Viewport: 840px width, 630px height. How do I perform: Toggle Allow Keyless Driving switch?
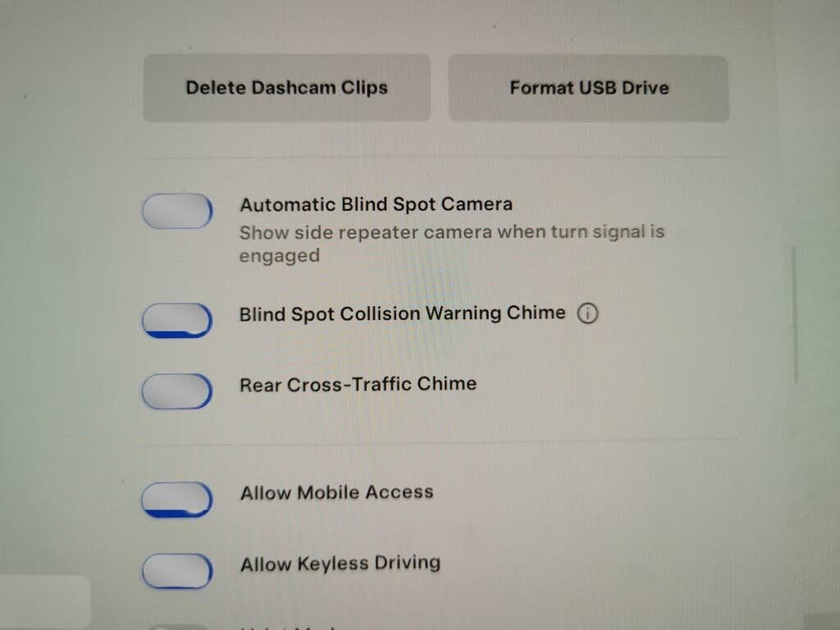tap(177, 571)
